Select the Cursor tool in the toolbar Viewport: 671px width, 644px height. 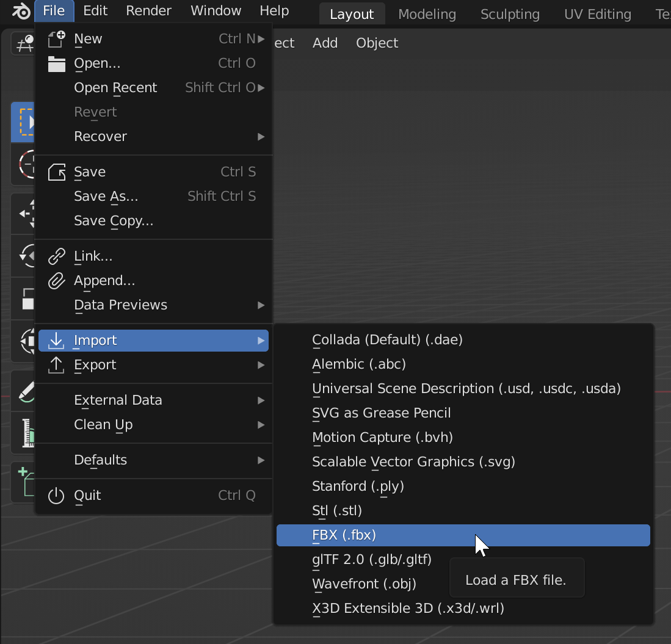coord(23,164)
